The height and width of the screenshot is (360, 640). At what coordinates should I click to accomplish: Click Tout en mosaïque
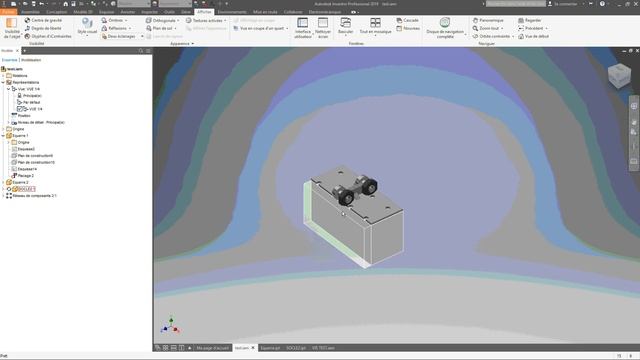375,27
